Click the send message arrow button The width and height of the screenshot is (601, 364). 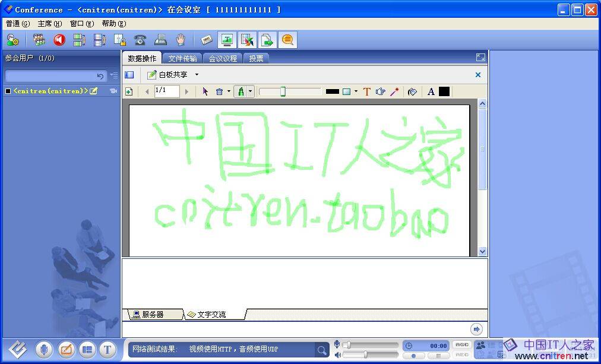(x=476, y=329)
